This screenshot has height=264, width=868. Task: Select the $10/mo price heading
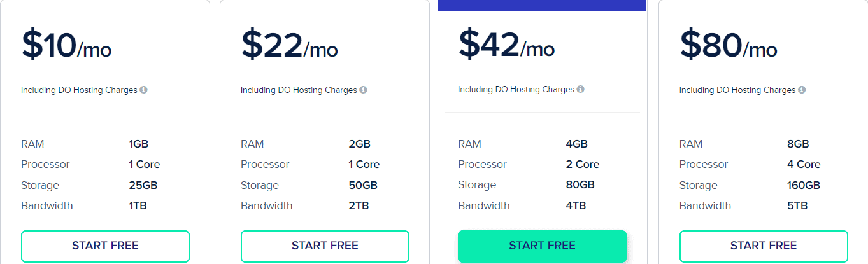[x=67, y=46]
